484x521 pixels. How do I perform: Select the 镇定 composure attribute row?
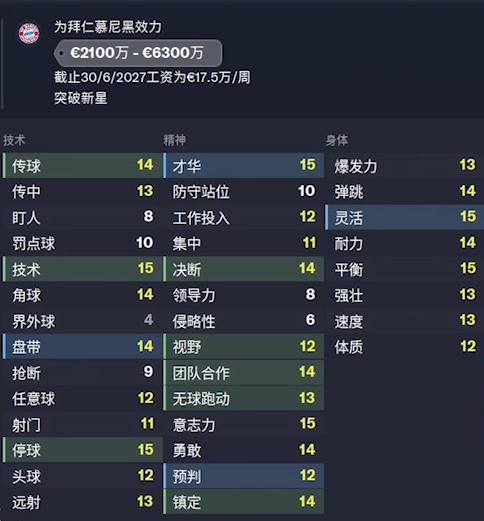click(243, 502)
